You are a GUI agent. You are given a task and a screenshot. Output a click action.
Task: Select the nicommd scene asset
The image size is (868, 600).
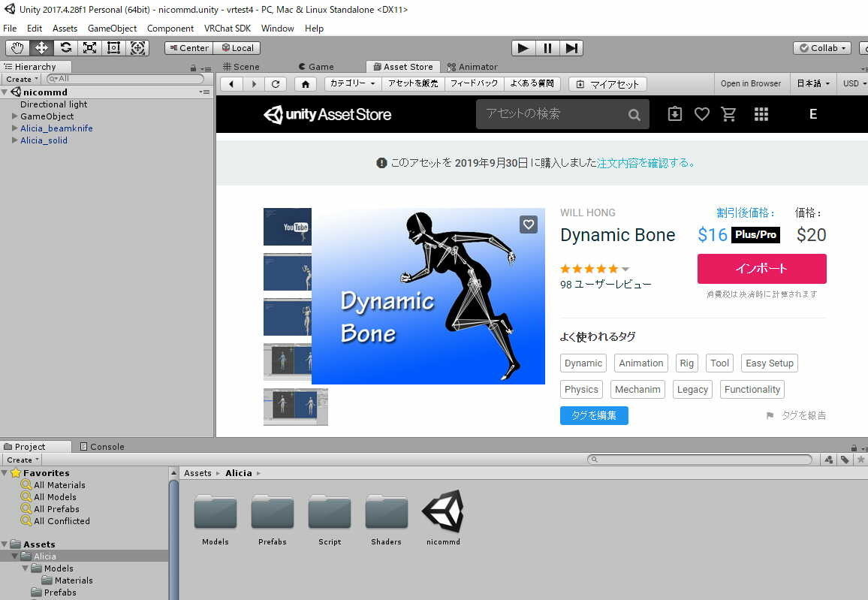point(443,517)
